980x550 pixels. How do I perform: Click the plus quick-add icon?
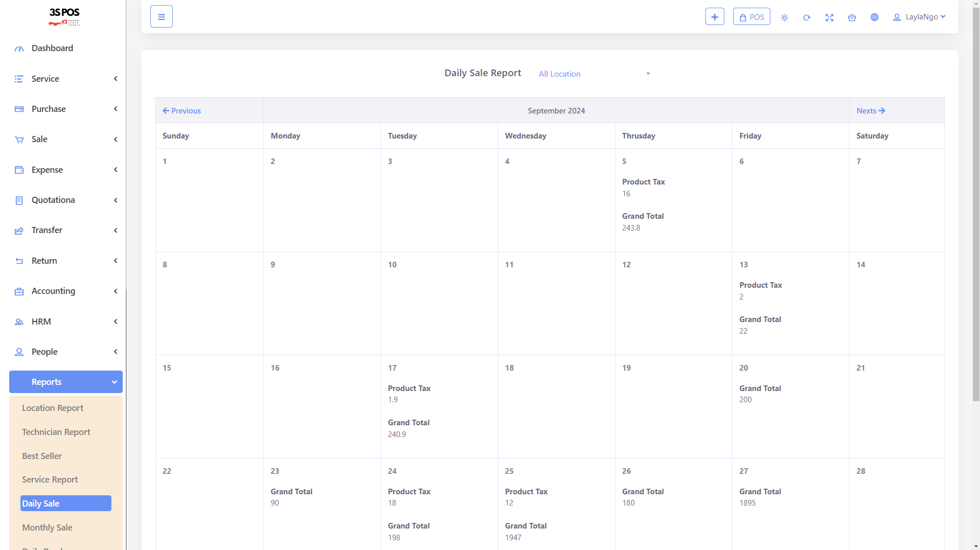click(x=714, y=17)
